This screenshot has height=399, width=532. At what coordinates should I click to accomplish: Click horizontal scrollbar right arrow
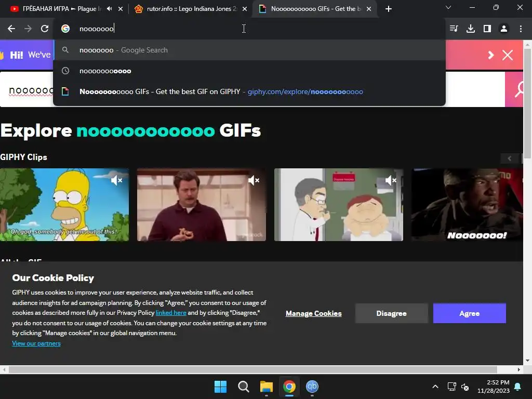click(519, 369)
